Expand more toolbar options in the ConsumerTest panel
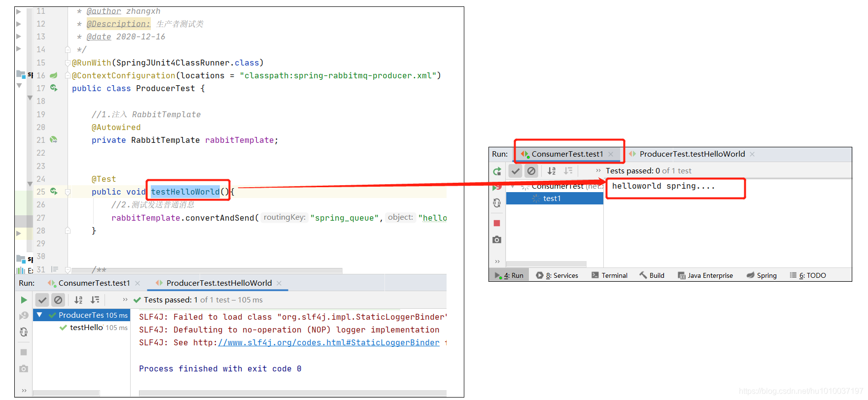The image size is (868, 400). pos(598,171)
